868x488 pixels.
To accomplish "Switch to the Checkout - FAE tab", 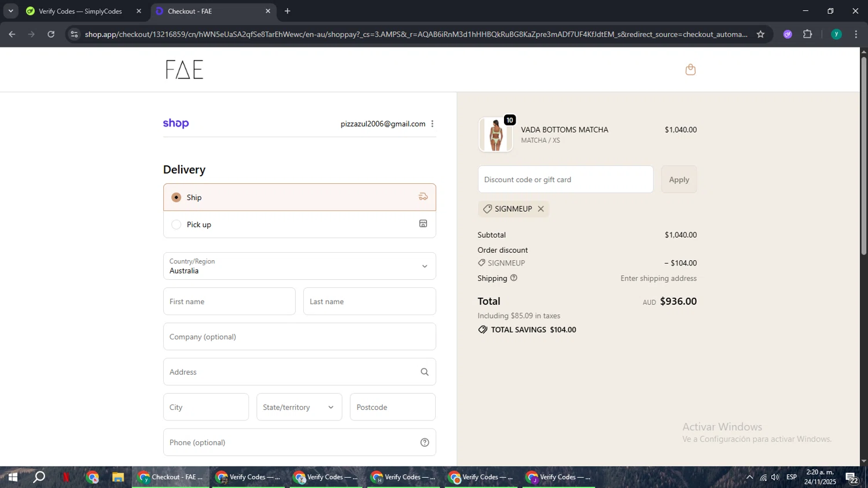I will [213, 11].
